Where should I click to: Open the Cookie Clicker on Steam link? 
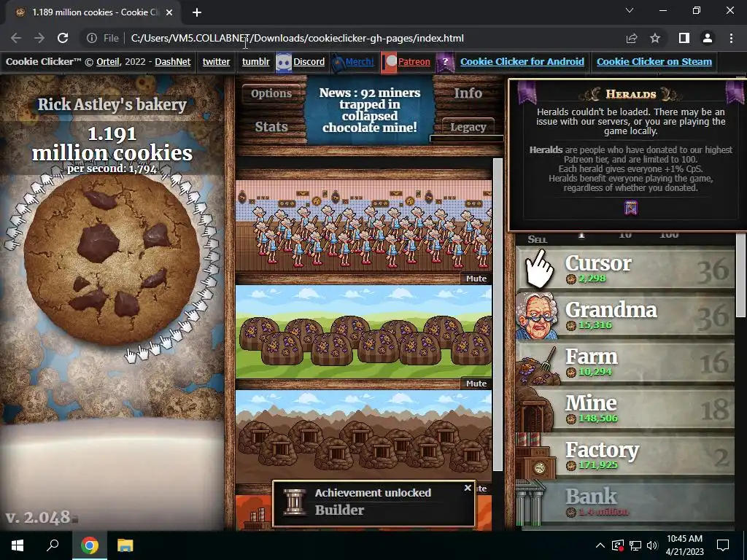tap(654, 62)
